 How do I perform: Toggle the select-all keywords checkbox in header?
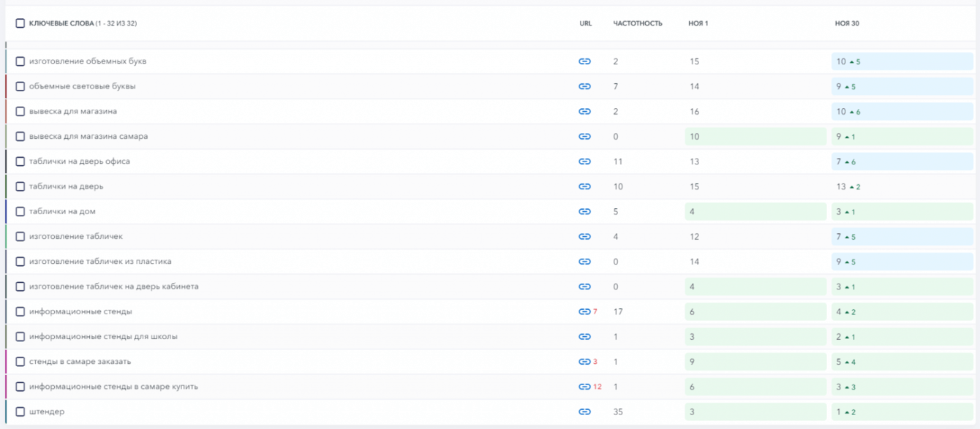click(20, 23)
